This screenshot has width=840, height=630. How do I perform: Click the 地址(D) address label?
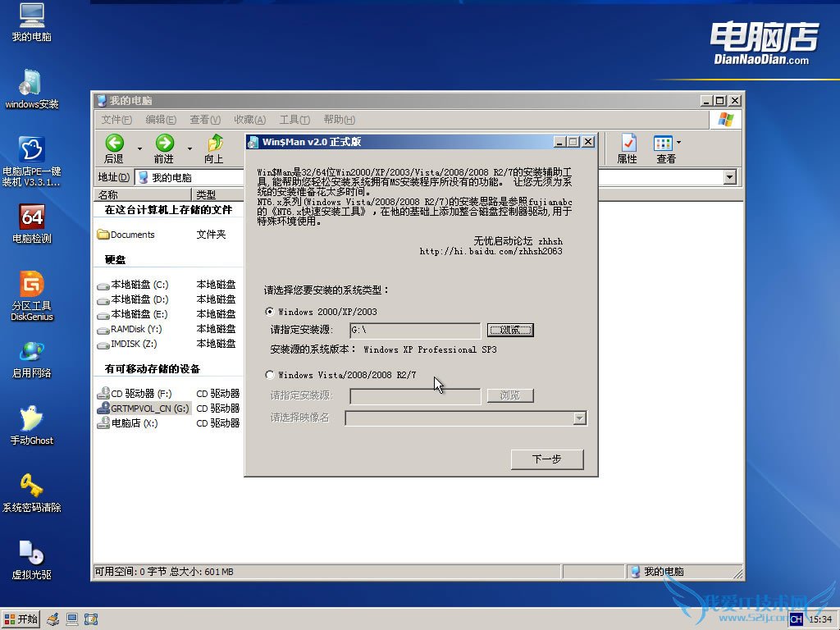113,177
